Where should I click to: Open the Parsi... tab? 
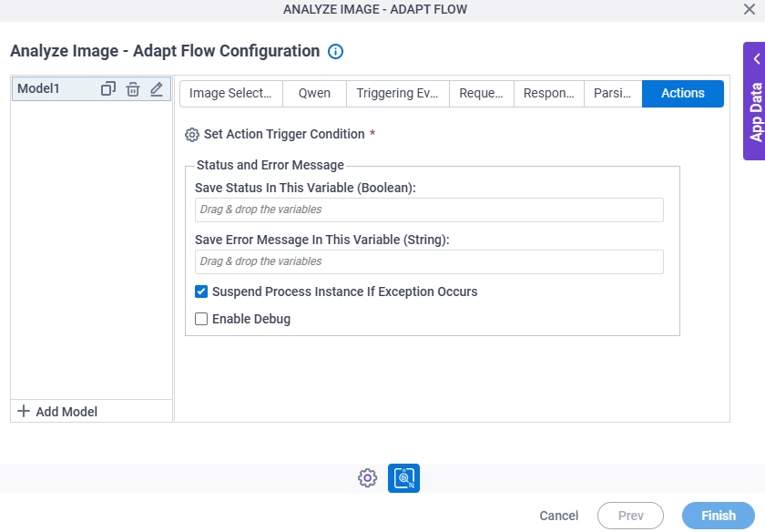(x=612, y=93)
